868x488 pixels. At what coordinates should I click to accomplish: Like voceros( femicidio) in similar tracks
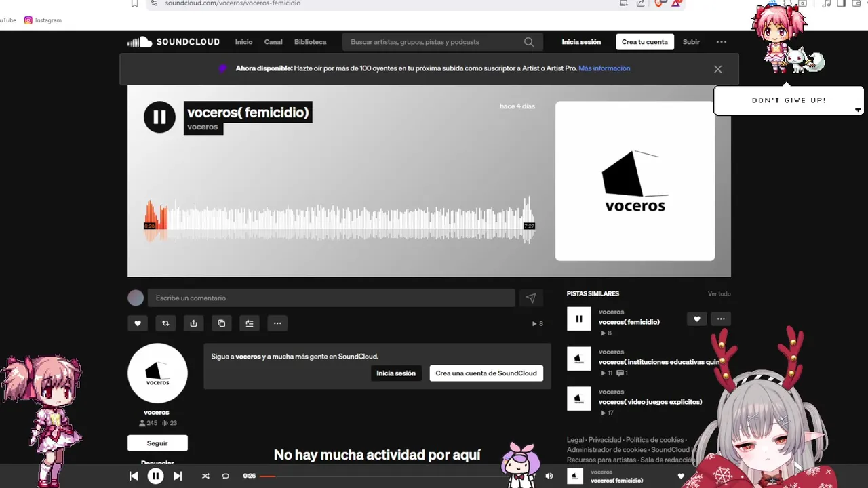tap(696, 319)
